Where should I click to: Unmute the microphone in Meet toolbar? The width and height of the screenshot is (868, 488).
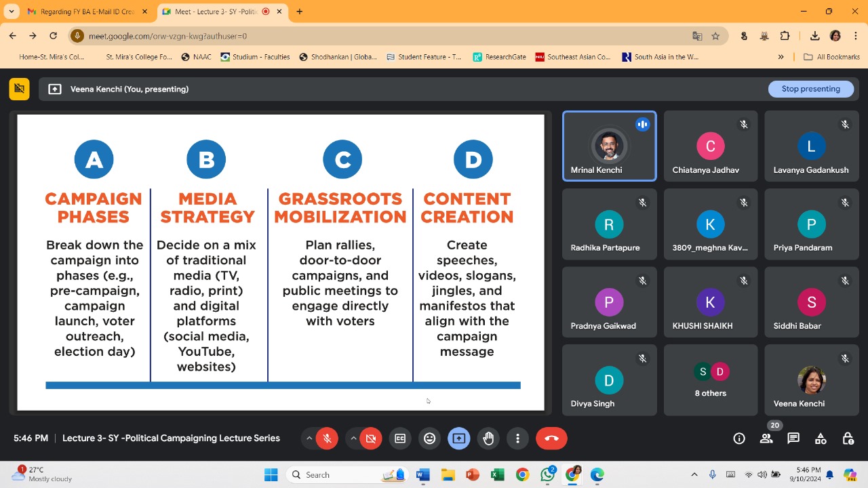point(327,439)
